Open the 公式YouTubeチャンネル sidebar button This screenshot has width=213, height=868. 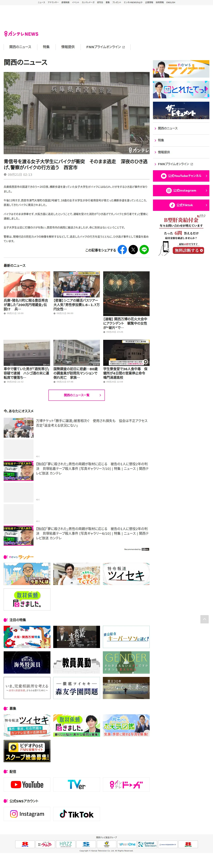tap(181, 176)
